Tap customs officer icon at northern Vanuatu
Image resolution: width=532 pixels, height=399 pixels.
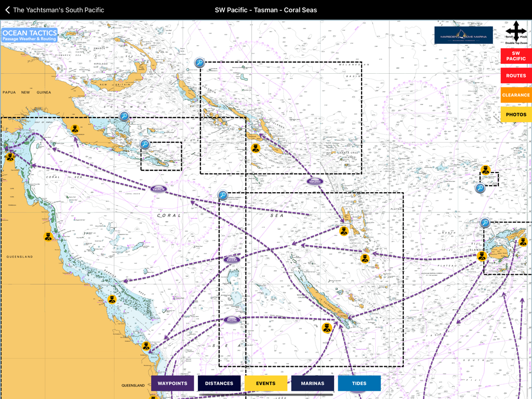(344, 231)
